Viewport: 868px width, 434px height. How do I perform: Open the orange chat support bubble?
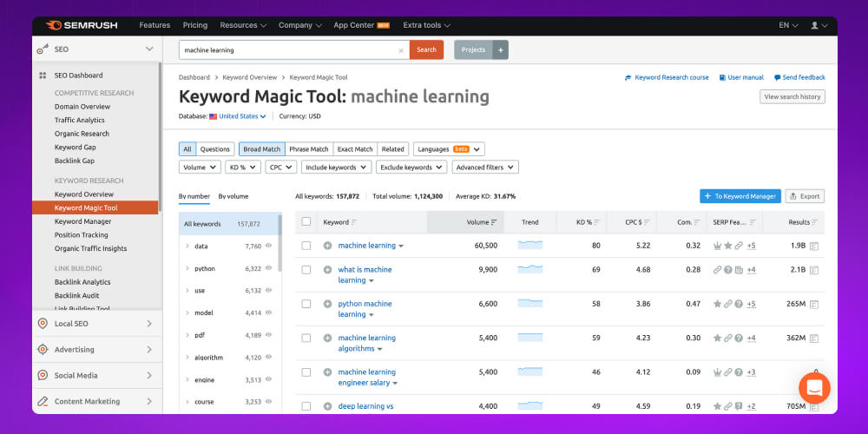(814, 388)
